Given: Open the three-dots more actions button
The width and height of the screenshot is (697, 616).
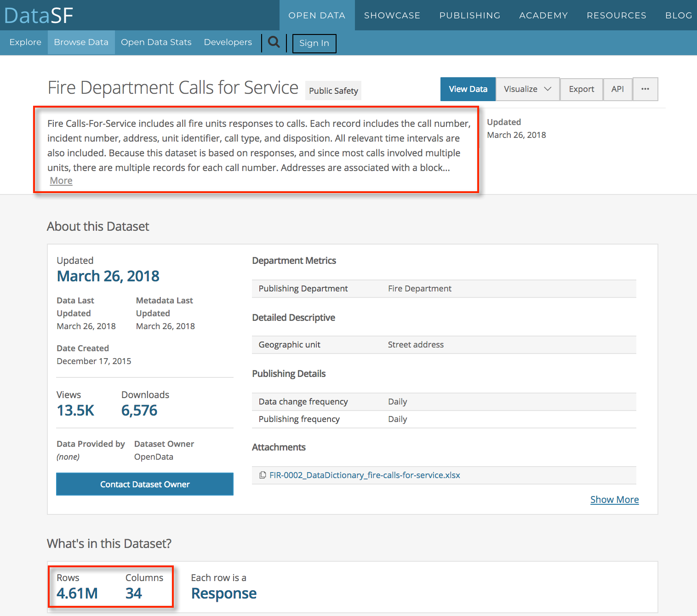Looking at the screenshot, I should 646,89.
